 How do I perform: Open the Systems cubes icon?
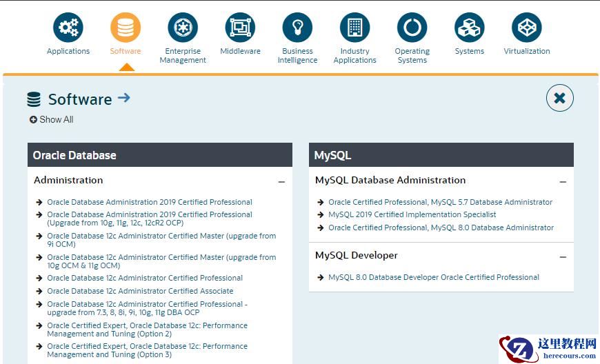click(470, 27)
